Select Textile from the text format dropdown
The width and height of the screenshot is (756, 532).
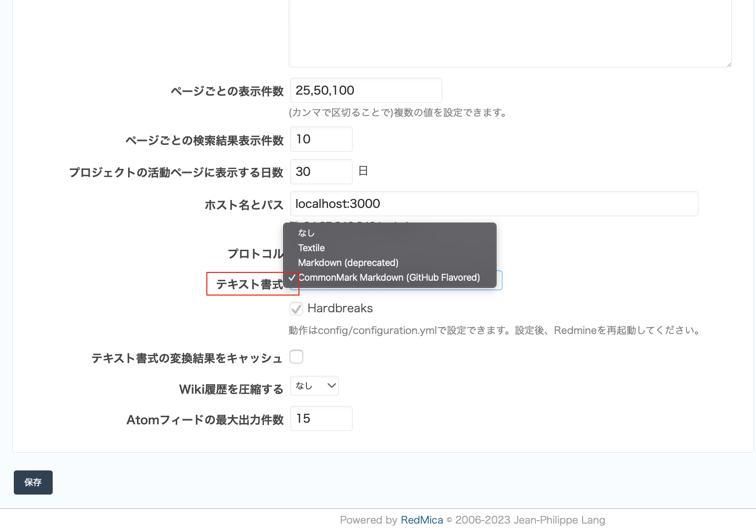click(x=311, y=248)
